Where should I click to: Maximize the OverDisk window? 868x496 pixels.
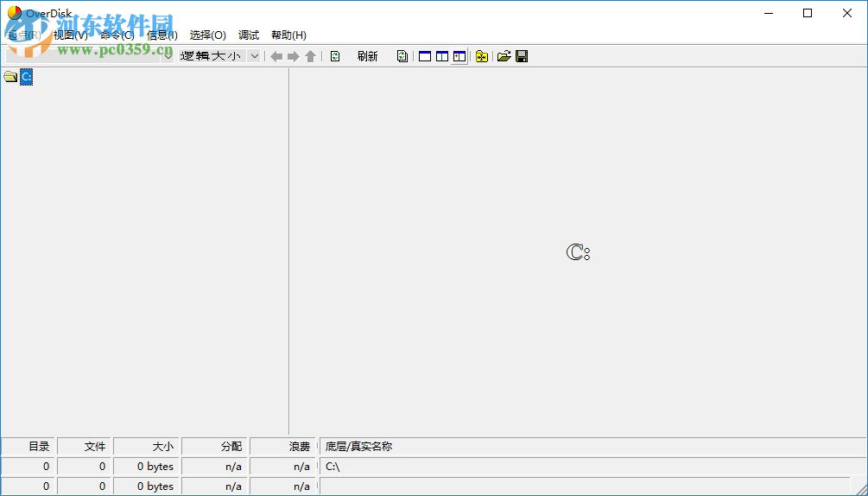808,13
